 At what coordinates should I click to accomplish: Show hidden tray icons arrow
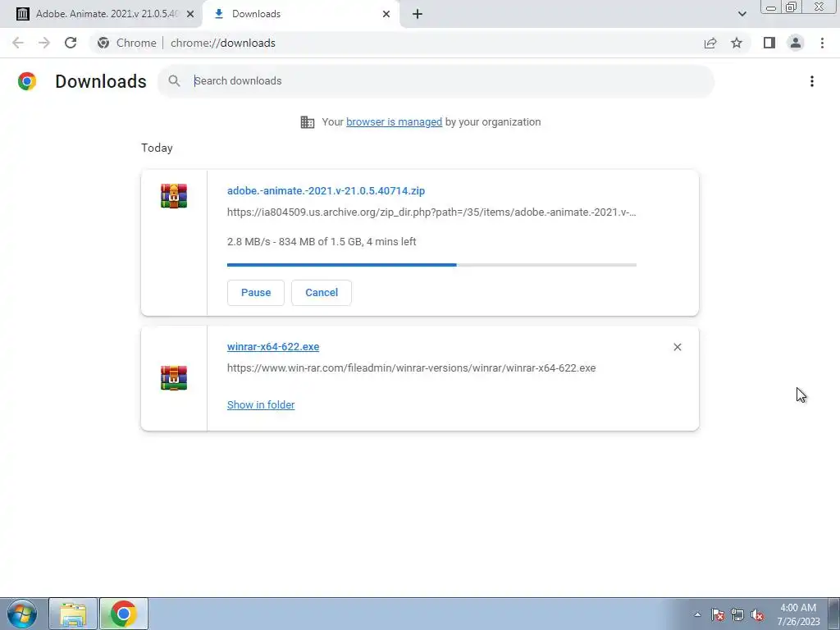697,614
